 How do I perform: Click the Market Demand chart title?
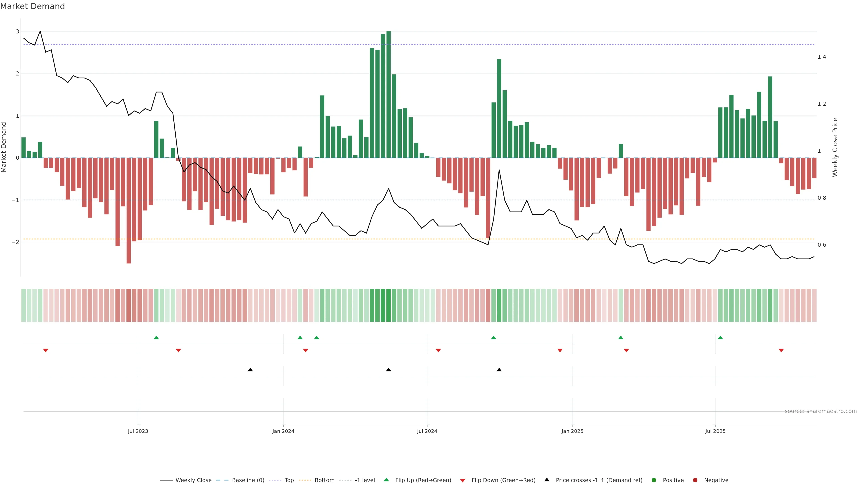pos(32,6)
